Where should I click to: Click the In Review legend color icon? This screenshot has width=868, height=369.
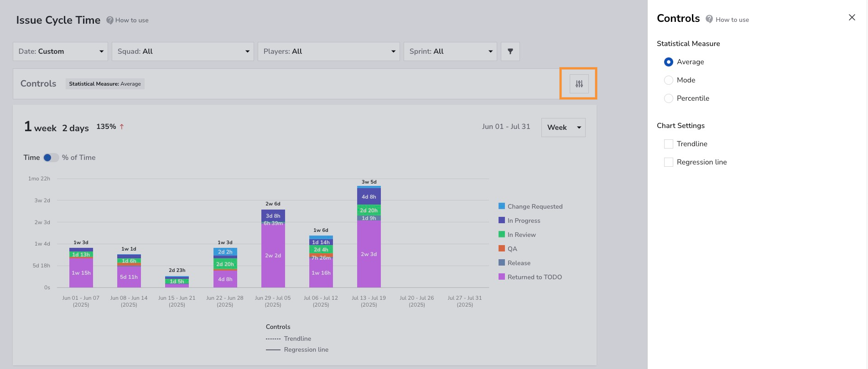[x=502, y=235]
